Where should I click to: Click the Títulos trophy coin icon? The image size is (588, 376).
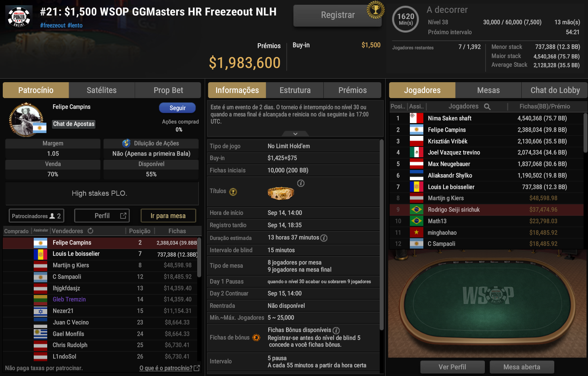pyautogui.click(x=233, y=192)
